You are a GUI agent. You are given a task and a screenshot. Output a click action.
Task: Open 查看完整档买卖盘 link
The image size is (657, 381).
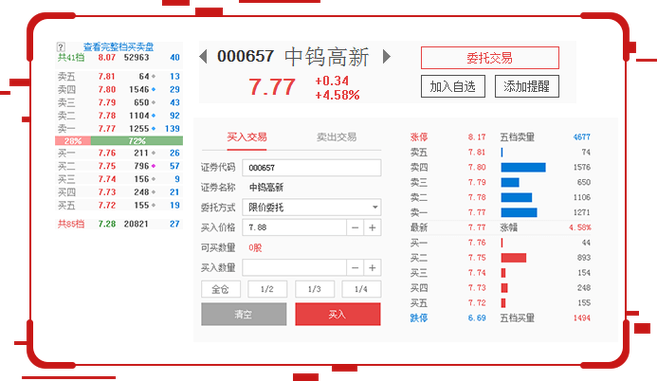[119, 47]
